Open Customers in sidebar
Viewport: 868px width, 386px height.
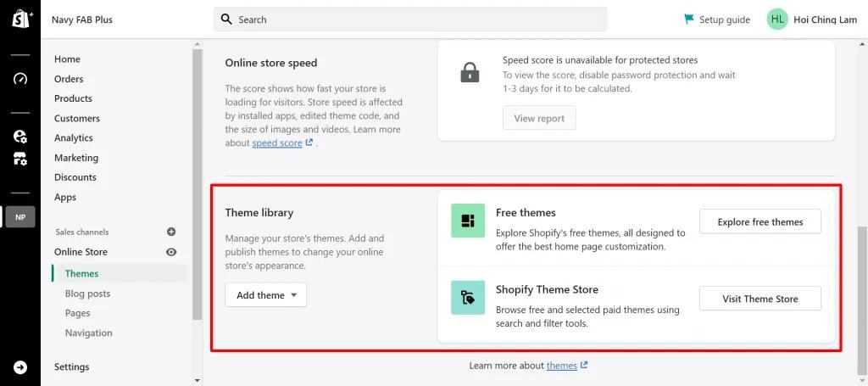pyautogui.click(x=77, y=119)
